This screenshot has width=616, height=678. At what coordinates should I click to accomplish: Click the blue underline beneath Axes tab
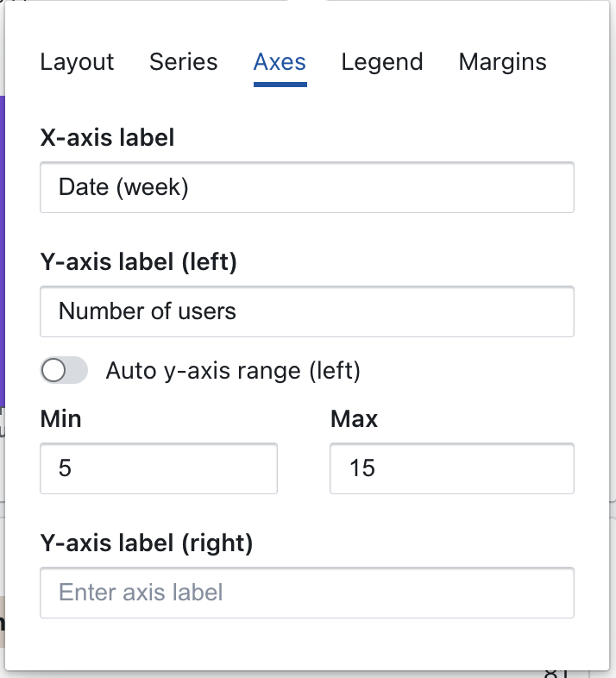[280, 85]
